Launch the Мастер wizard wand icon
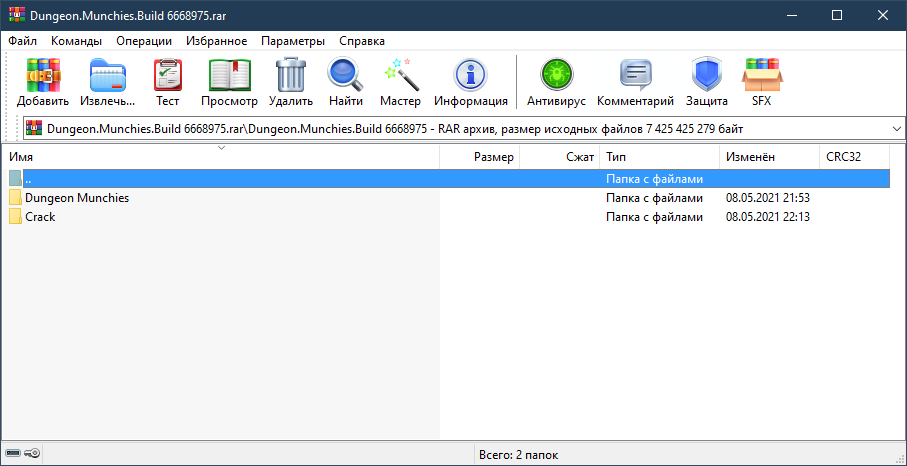The height and width of the screenshot is (466, 907). point(401,75)
